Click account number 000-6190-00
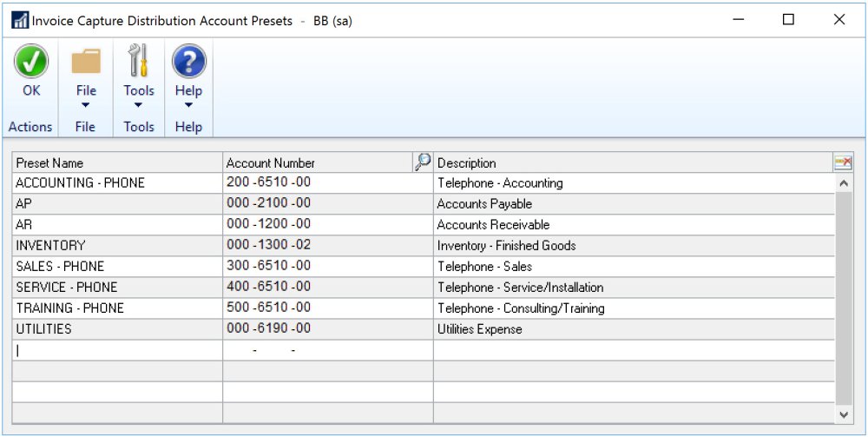The image size is (868, 437). [x=268, y=328]
